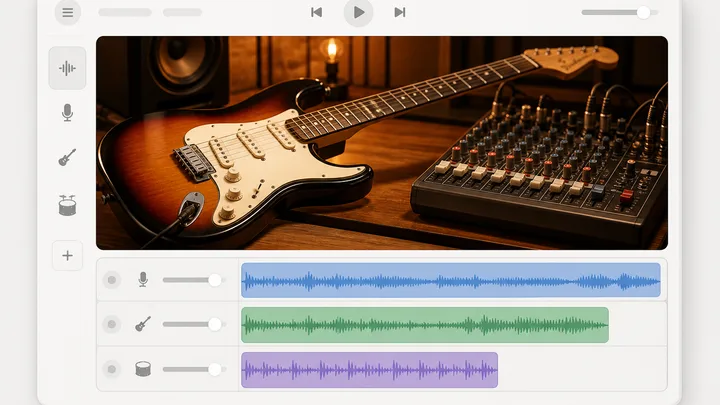Click the shorter second placeholder in header
The width and height of the screenshot is (720, 405).
click(182, 12)
